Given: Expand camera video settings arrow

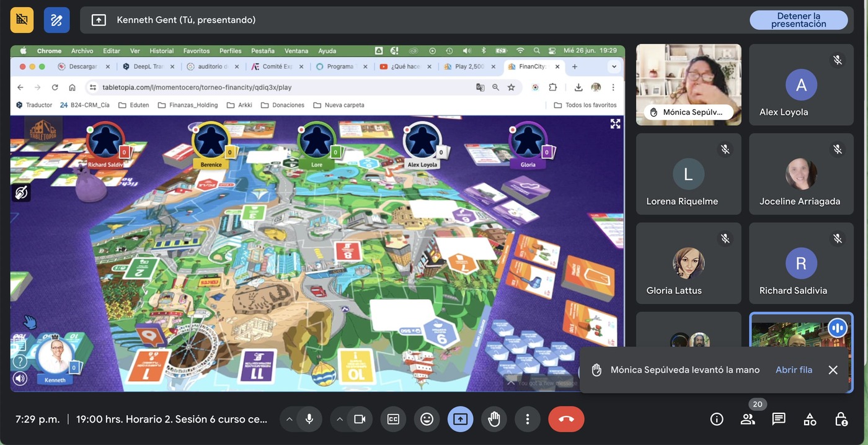Looking at the screenshot, I should click(339, 419).
